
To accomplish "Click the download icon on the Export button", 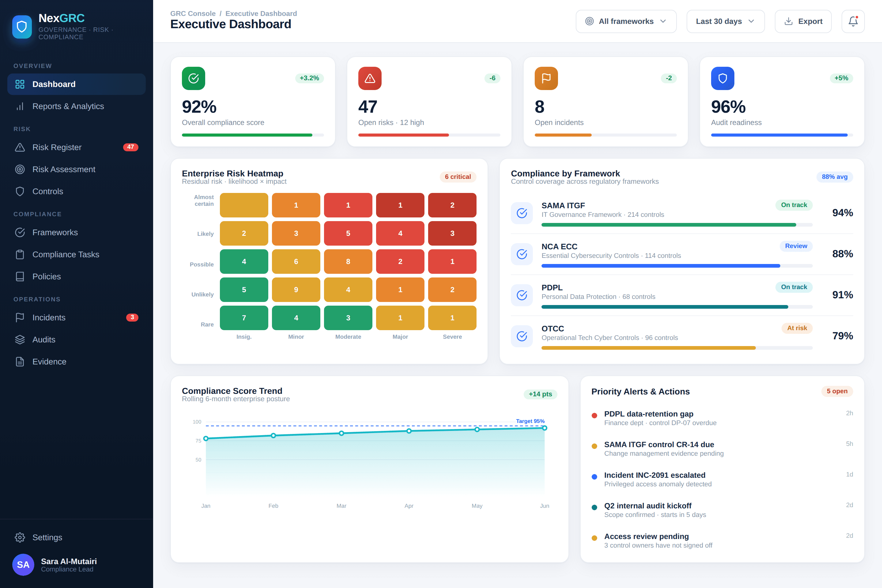I will (789, 21).
